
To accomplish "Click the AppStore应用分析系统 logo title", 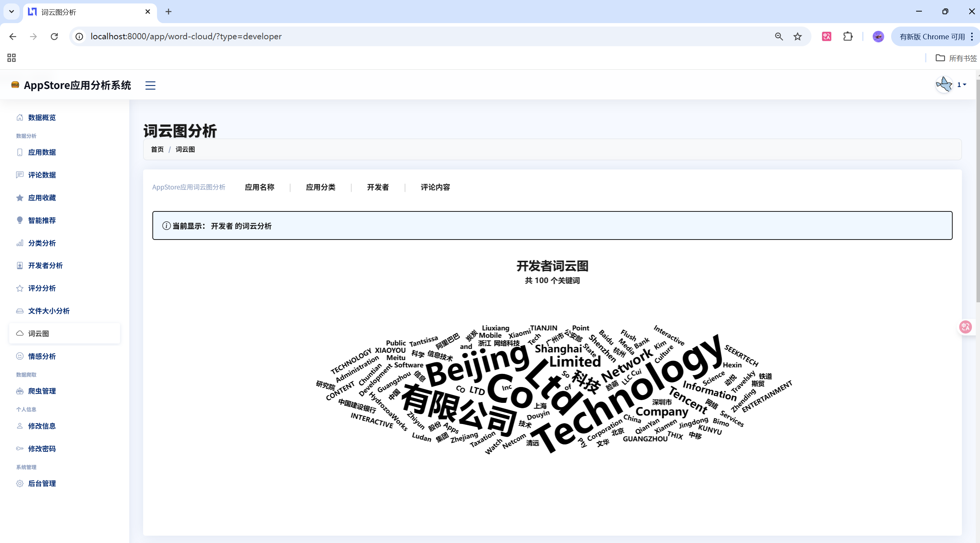I will [71, 85].
